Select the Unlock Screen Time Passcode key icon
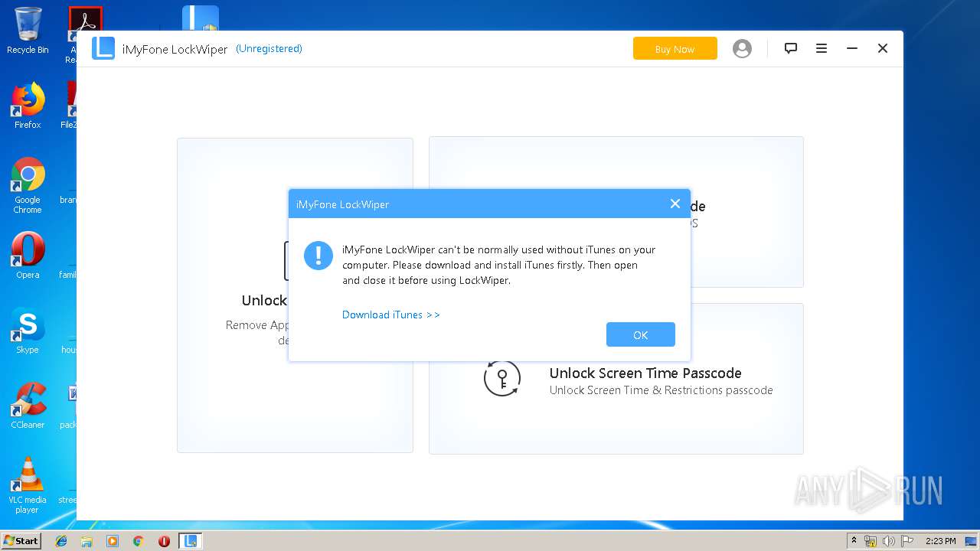The height and width of the screenshot is (551, 980). tap(502, 378)
